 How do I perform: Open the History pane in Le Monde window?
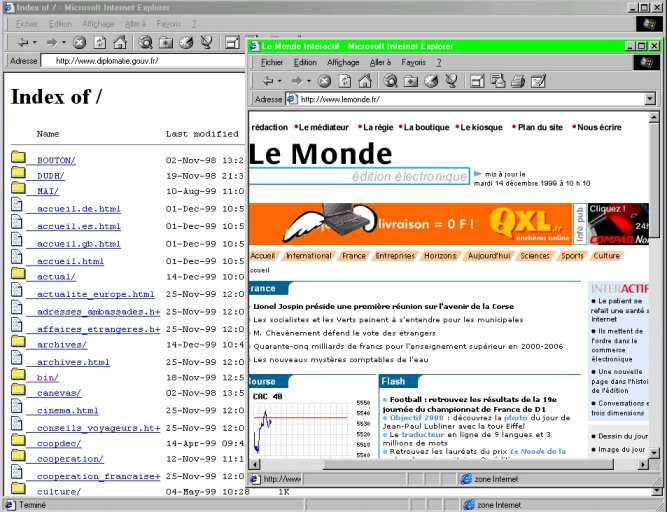pos(431,81)
